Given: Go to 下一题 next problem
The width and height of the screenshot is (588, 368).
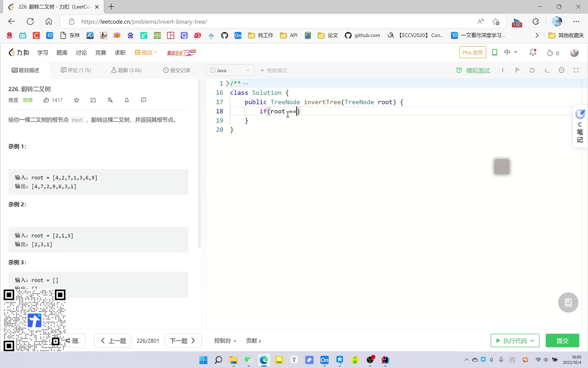Looking at the screenshot, I should point(183,341).
